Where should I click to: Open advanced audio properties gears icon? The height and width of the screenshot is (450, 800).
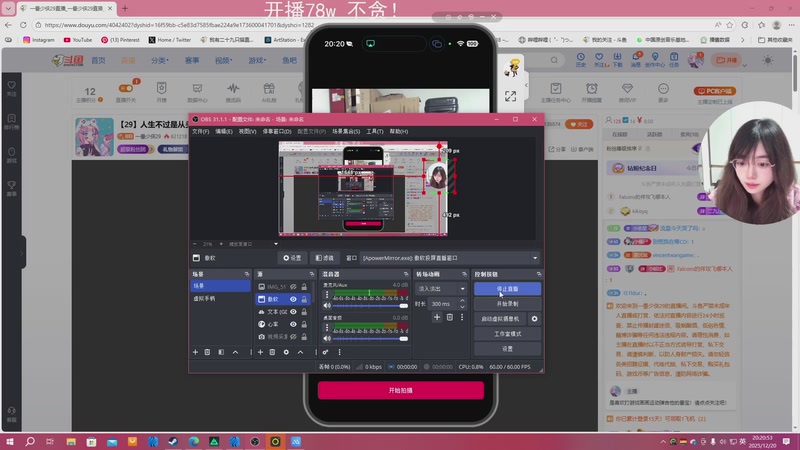click(326, 352)
